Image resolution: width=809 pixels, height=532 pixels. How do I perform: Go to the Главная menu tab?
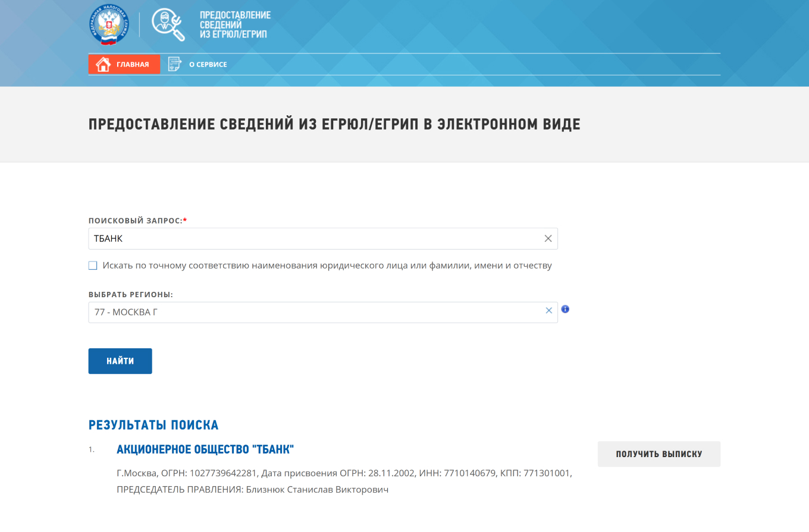(x=124, y=64)
